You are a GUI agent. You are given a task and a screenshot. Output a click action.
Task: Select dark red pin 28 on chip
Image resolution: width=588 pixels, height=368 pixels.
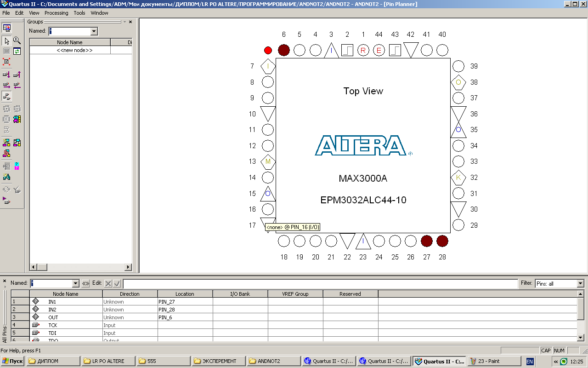[x=442, y=241]
